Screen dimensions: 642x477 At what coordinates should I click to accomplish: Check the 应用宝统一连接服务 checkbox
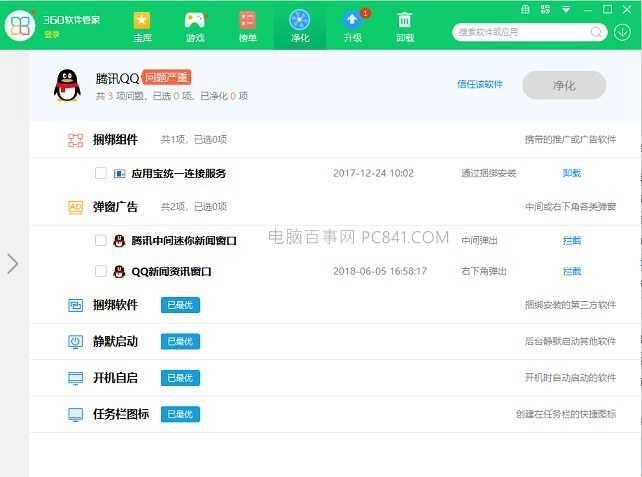(x=100, y=173)
